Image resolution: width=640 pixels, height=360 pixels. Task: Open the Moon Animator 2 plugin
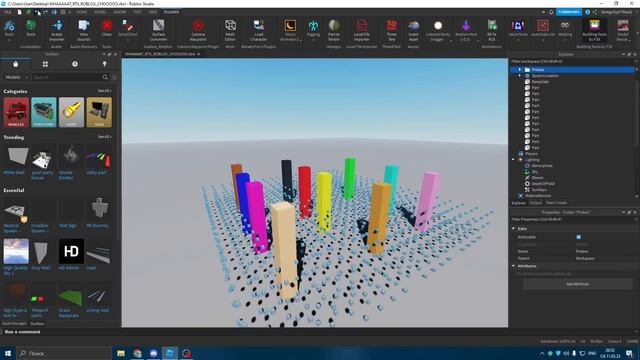[290, 30]
